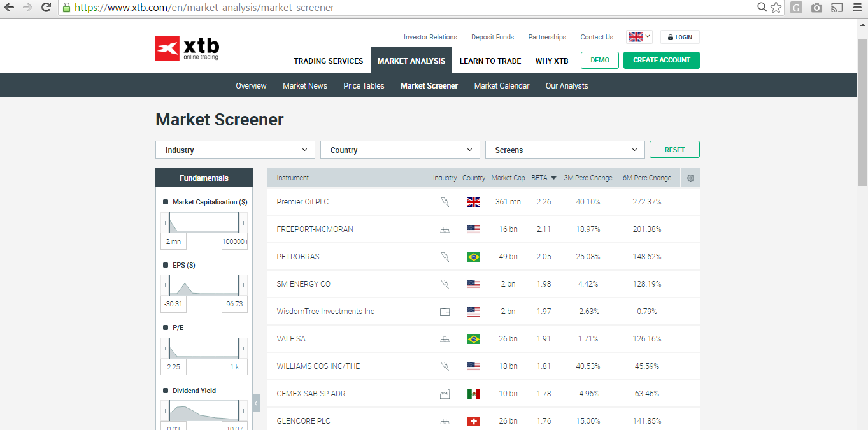Viewport: 868px width, 430px height.
Task: Click the industry icon for WisdomTree Investments
Action: tap(445, 312)
